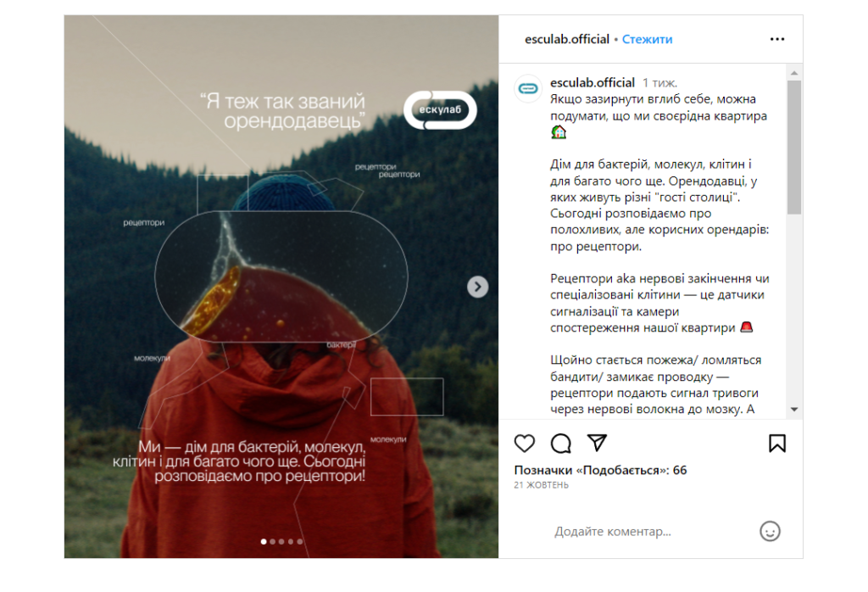Viewport: 868px width, 592px height.
Task: View likes list showing 66
Action: [x=600, y=470]
